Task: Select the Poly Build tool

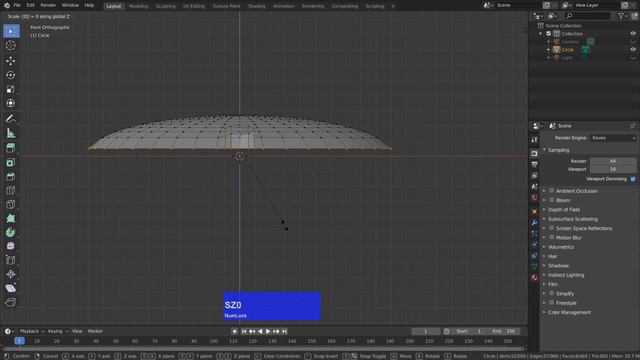Action: pyautogui.click(x=11, y=218)
